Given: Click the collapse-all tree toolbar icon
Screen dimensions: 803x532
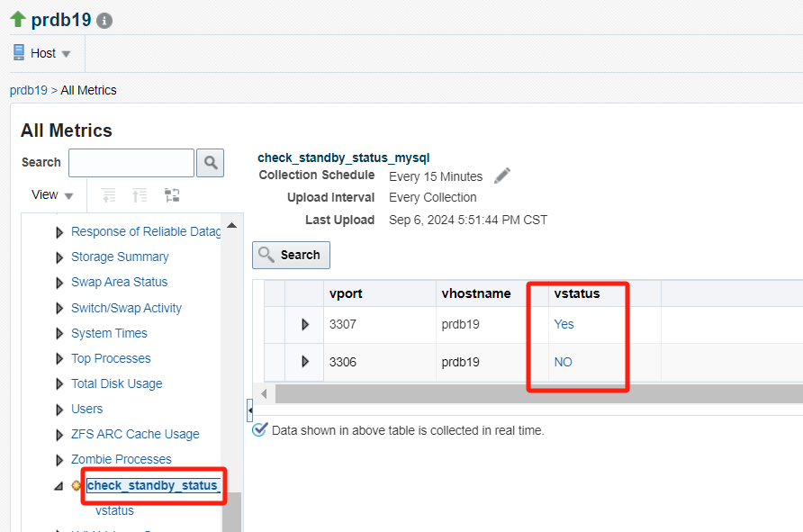Looking at the screenshot, I should pyautogui.click(x=140, y=195).
